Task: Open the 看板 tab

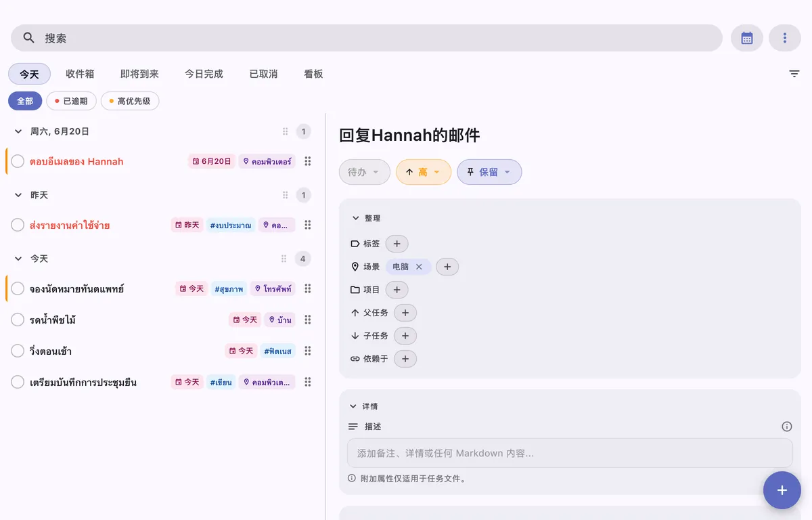Action: 313,74
